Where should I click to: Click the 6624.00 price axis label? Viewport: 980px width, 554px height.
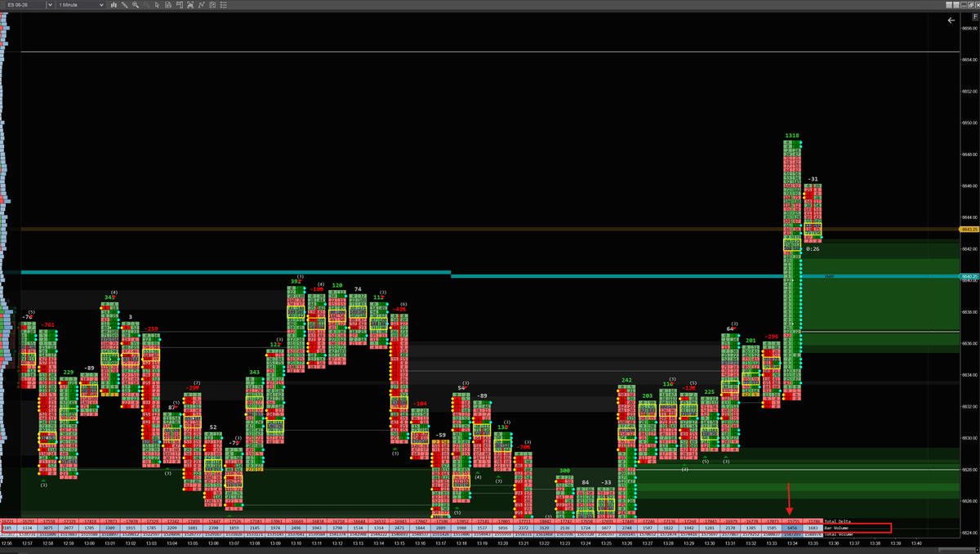[x=970, y=533]
